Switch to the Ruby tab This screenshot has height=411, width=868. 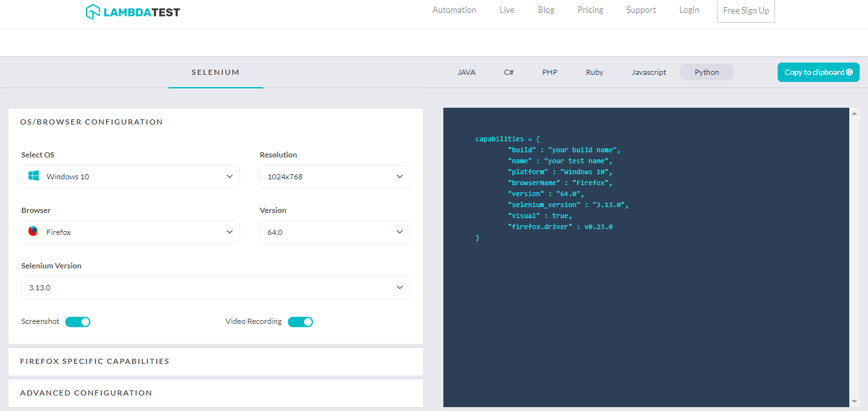click(x=594, y=72)
